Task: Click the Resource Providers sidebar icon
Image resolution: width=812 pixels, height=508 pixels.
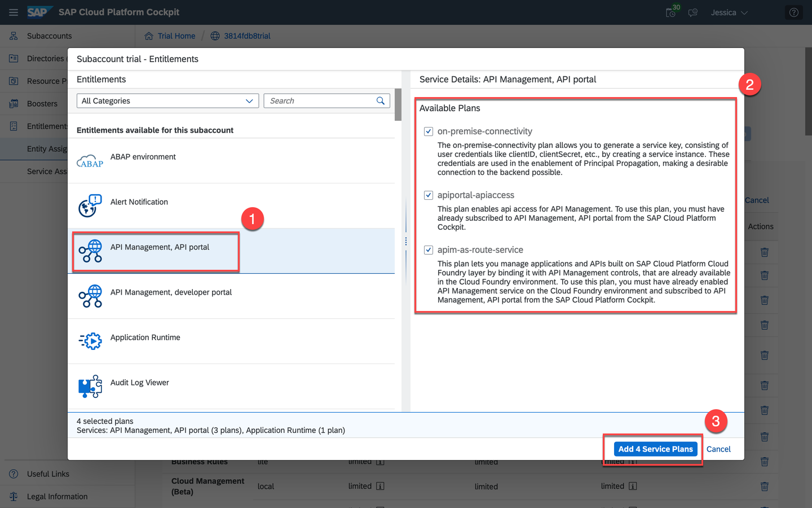Action: 14,81
